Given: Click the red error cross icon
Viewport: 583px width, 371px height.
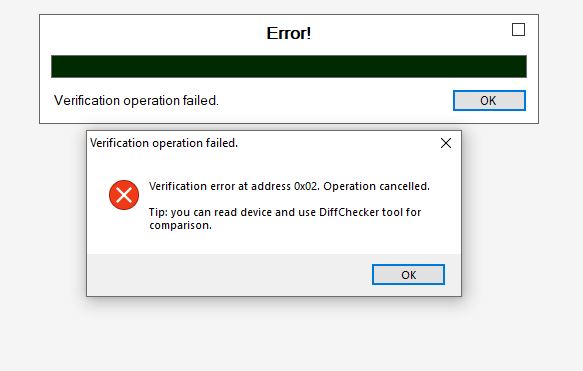Looking at the screenshot, I should [x=124, y=195].
